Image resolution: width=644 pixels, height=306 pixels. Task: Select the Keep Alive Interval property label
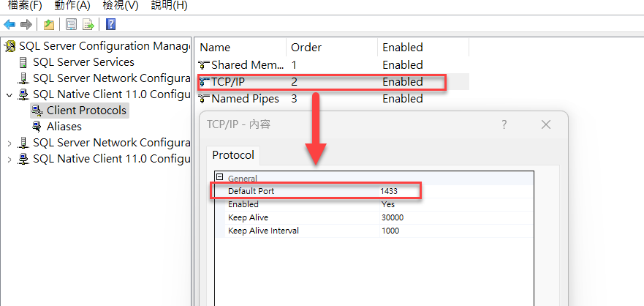(263, 231)
